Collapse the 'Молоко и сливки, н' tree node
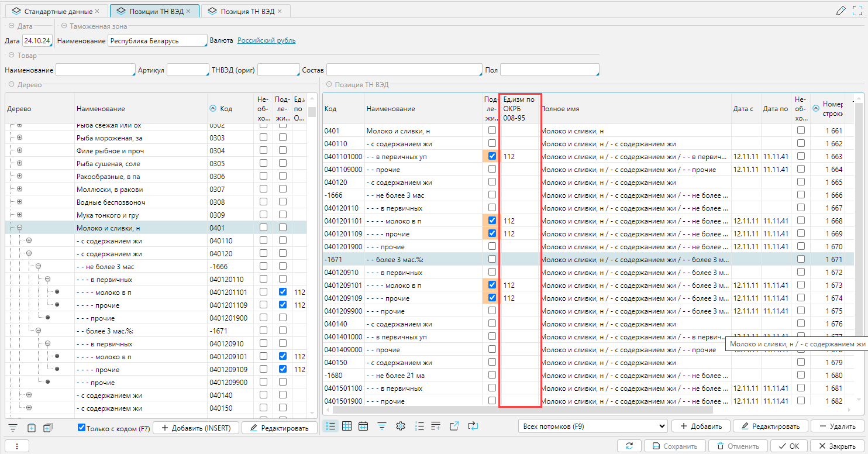The height and width of the screenshot is (454, 868). (19, 228)
